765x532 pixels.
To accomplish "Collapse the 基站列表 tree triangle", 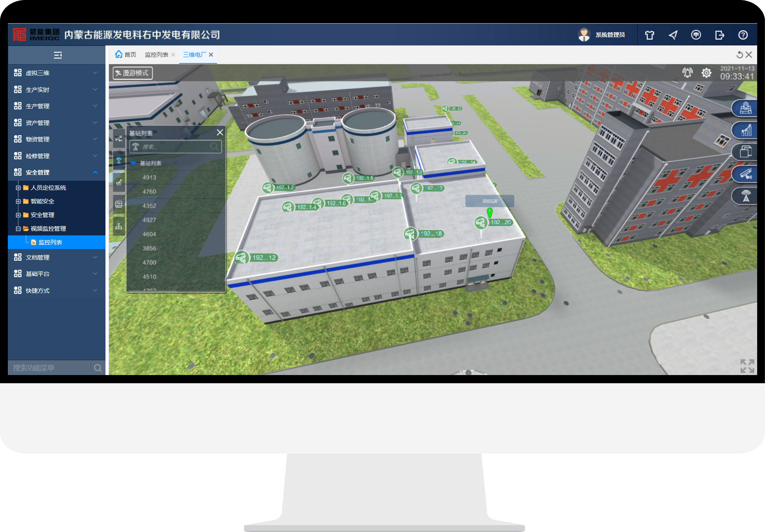I will [x=133, y=163].
